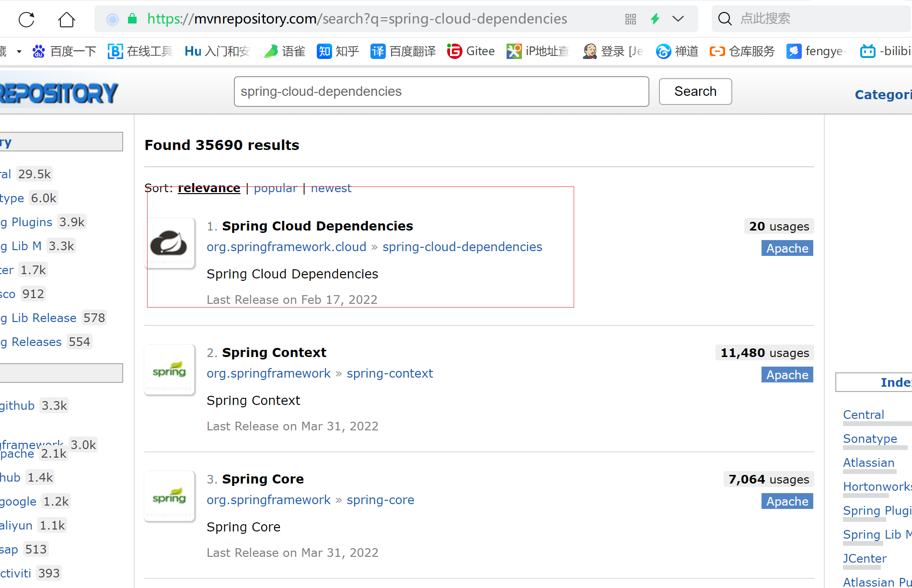Open fengye bookmark

click(x=817, y=51)
